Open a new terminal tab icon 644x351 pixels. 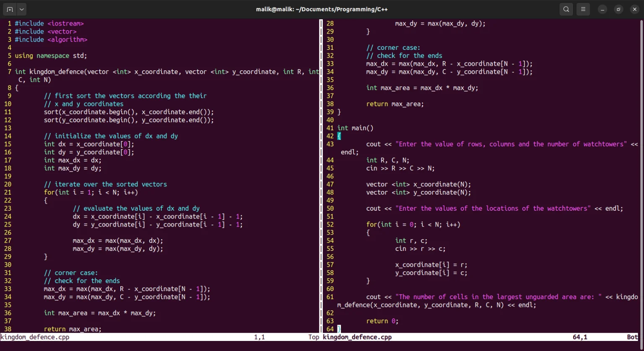pyautogui.click(x=10, y=9)
